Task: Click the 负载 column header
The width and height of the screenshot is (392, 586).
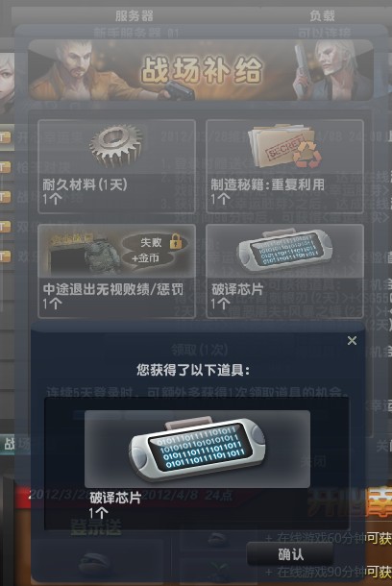Action: click(x=322, y=16)
